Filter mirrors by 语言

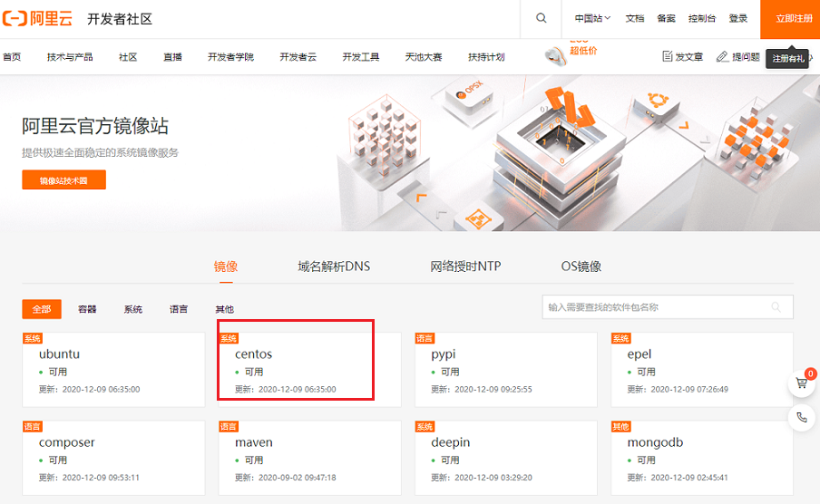[179, 309]
